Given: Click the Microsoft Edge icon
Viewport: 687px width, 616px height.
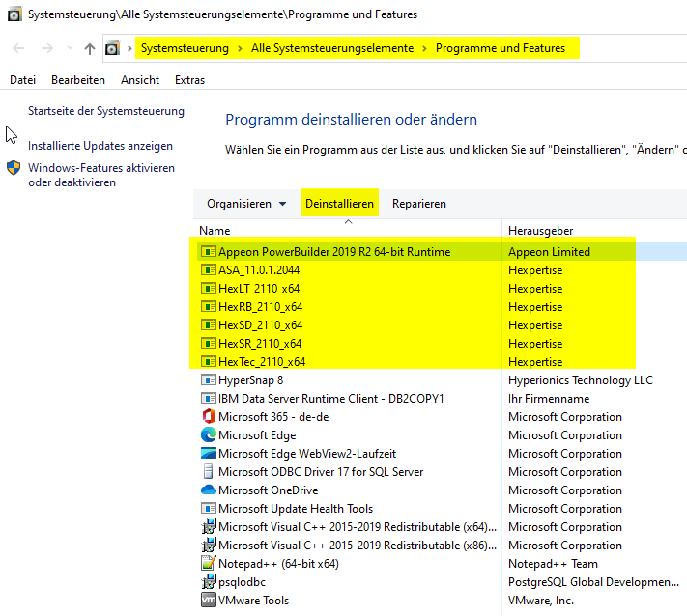Looking at the screenshot, I should pyautogui.click(x=208, y=434).
